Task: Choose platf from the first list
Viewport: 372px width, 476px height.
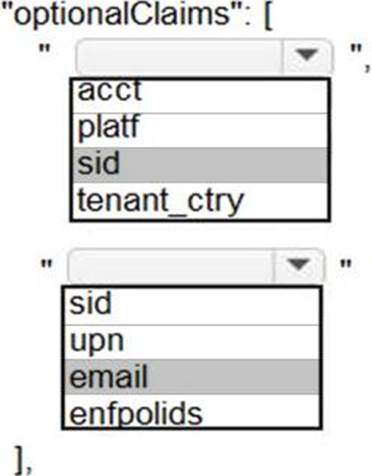Action: coord(200,130)
